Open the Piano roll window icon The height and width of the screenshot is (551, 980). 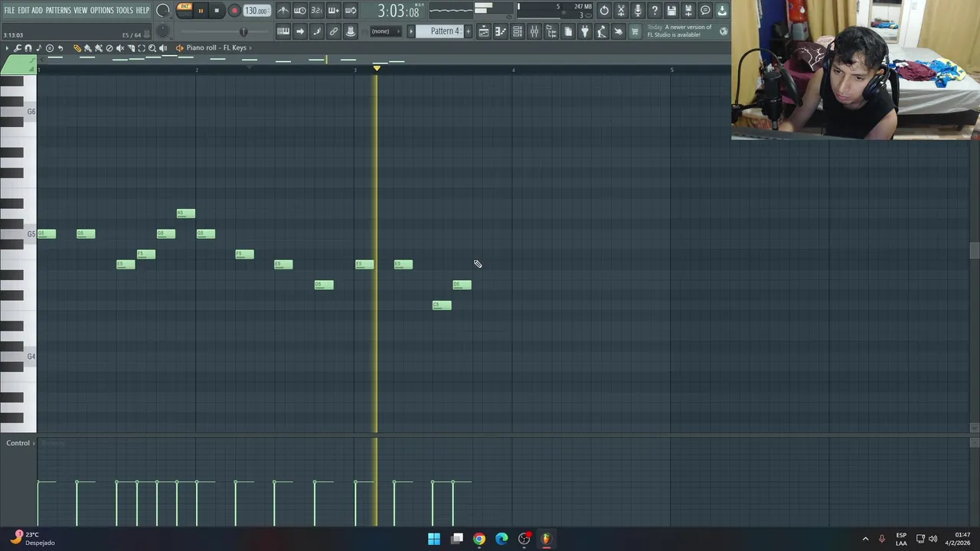click(x=501, y=31)
